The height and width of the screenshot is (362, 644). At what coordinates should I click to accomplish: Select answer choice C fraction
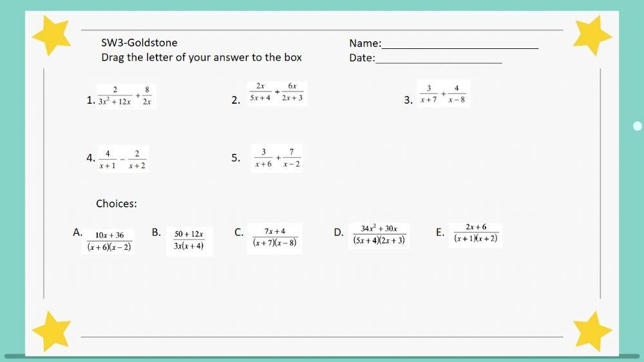274,237
